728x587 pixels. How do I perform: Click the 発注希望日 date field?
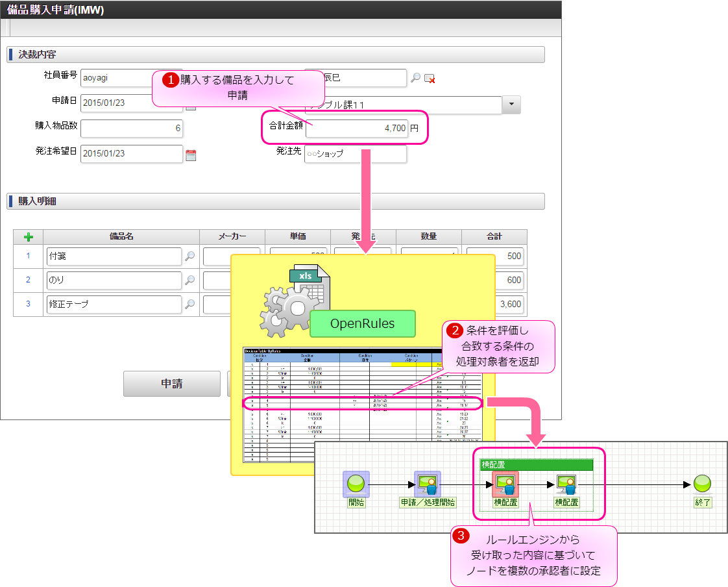point(132,154)
